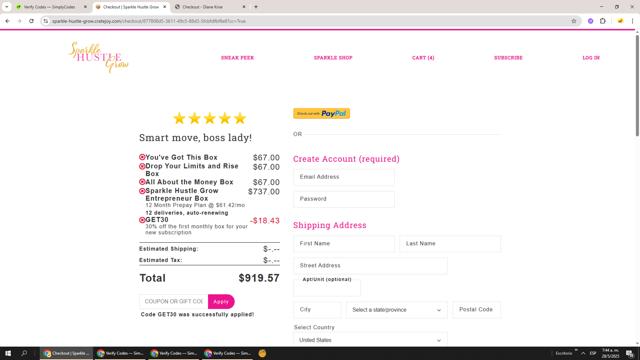Go back using browser back arrow
The image size is (640, 360).
7,21
